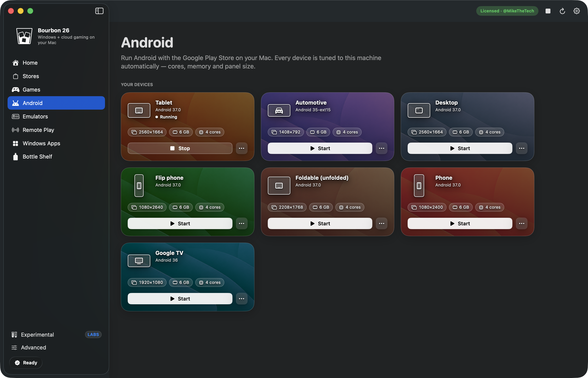
Task: Open the Advanced section
Action: click(56, 347)
